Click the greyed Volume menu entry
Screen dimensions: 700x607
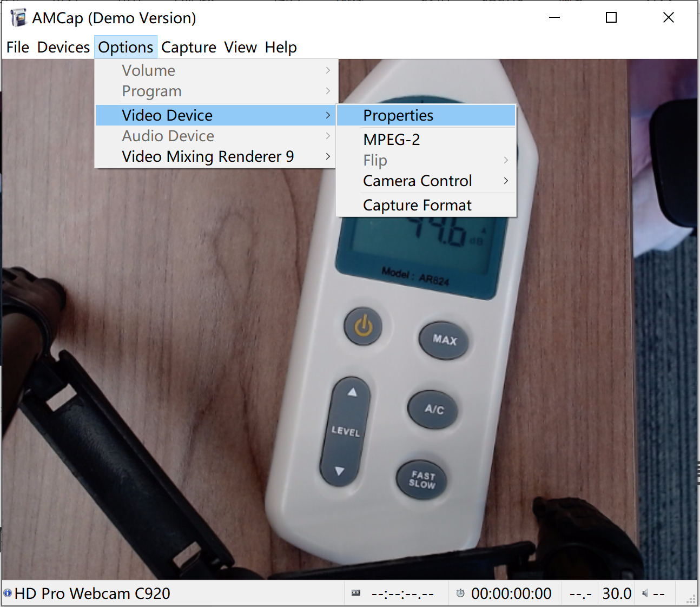(x=215, y=70)
